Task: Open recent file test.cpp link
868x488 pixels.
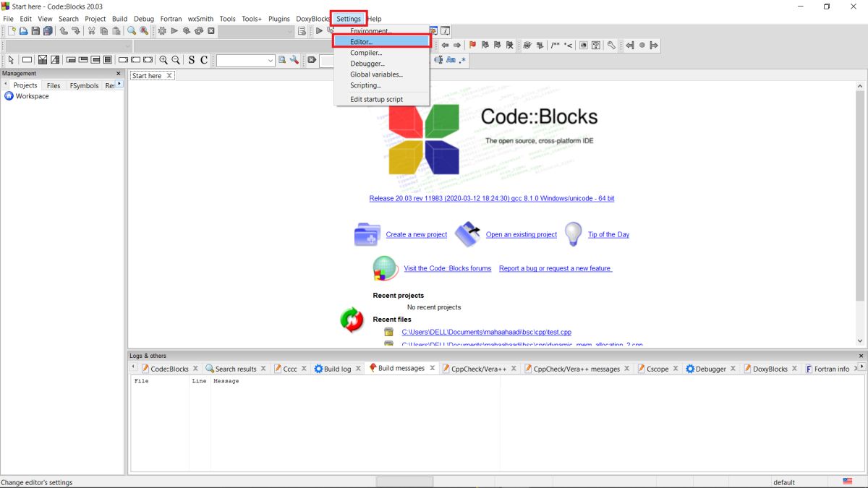Action: 486,333
